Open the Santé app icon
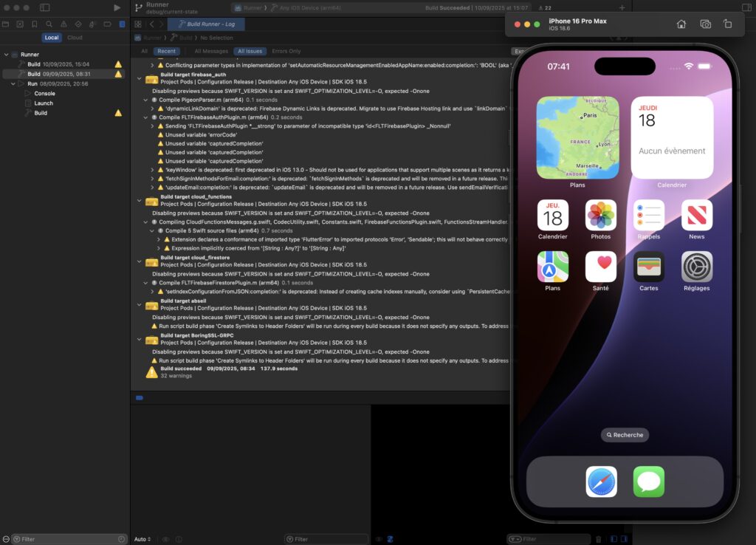The image size is (756, 545). click(601, 267)
